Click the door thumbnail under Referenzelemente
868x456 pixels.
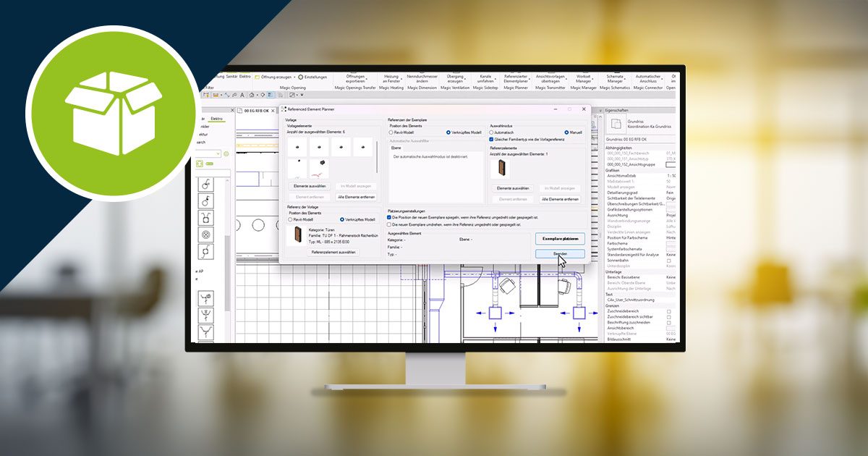500,169
